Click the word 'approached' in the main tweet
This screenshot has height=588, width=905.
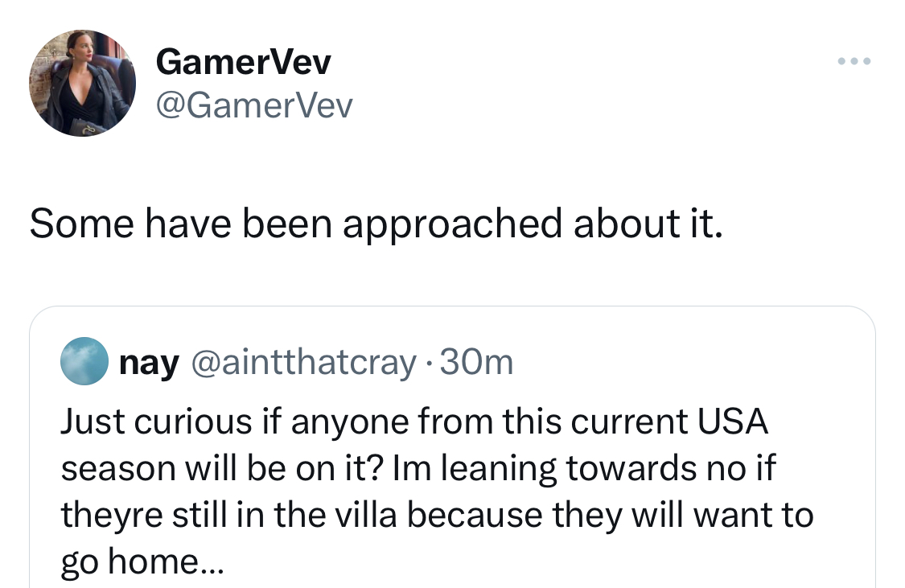point(452,225)
